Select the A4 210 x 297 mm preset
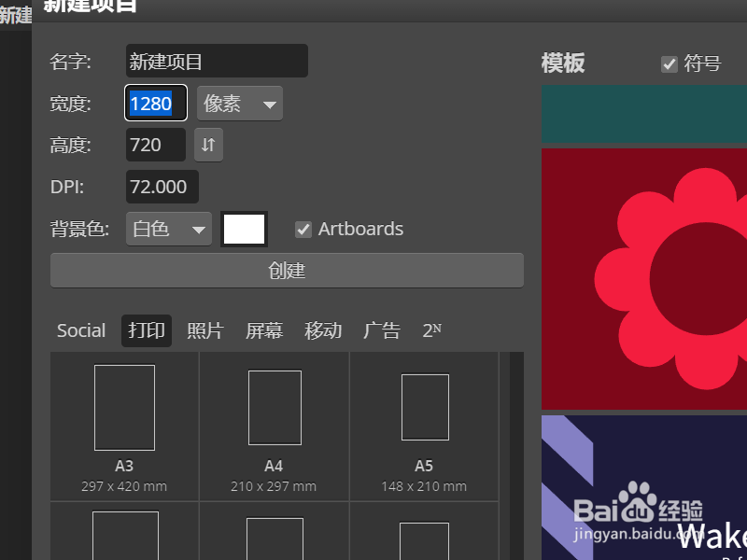747x560 pixels. 275,427
